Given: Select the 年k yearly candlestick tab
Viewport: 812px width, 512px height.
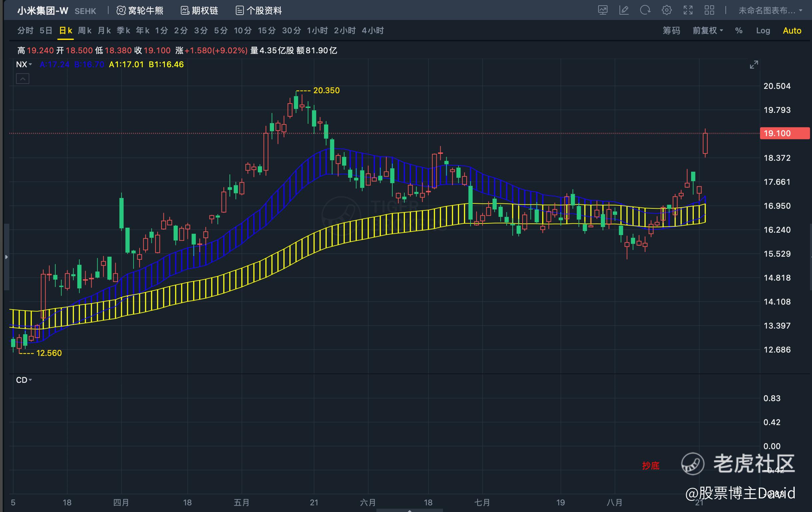Looking at the screenshot, I should 143,31.
